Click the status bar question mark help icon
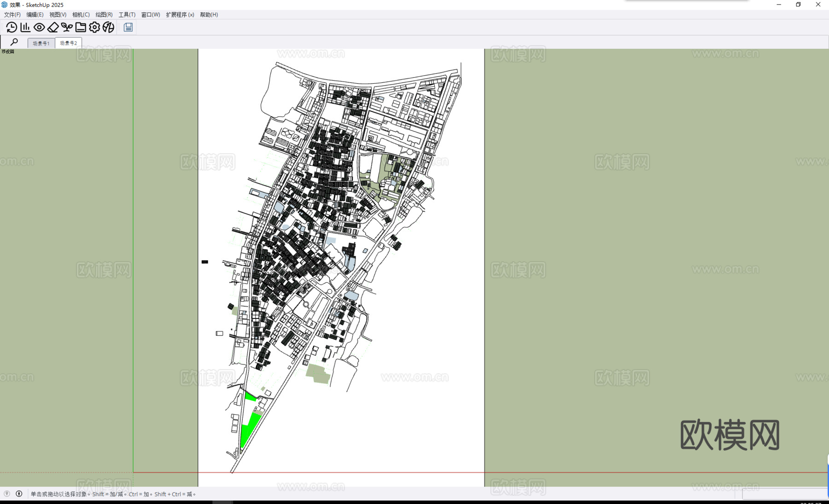The height and width of the screenshot is (504, 829). coord(7,494)
